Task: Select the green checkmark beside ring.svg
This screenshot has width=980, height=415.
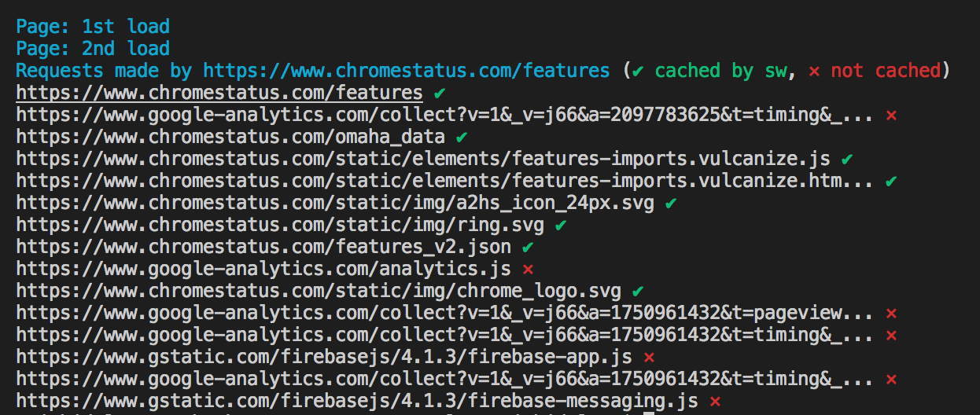Action: point(561,225)
